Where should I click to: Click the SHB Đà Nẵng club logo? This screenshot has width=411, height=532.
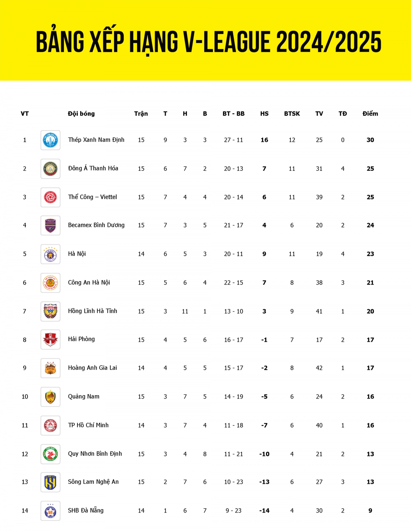click(50, 511)
